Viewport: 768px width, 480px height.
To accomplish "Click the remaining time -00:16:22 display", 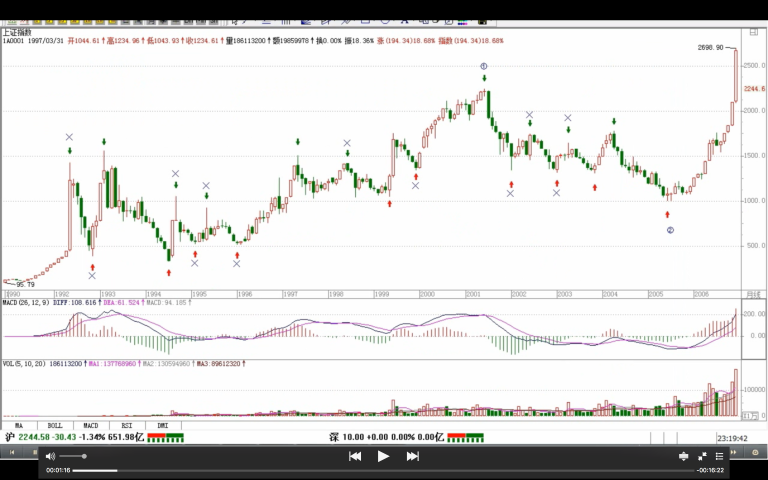I will click(710, 470).
